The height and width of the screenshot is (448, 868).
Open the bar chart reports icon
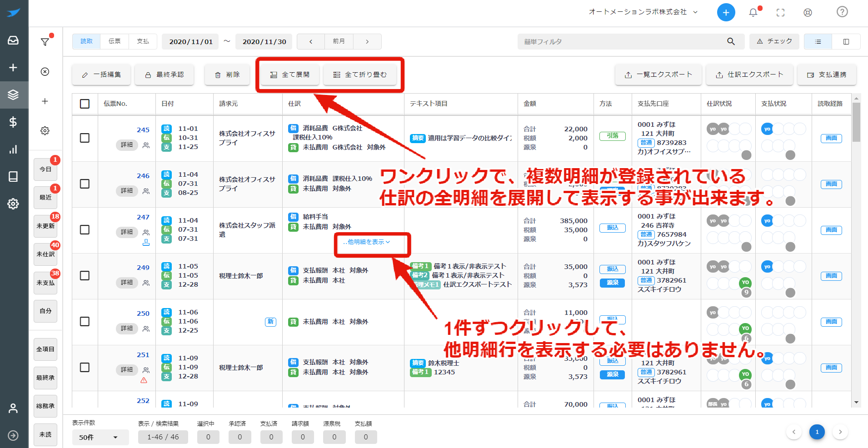[13, 149]
